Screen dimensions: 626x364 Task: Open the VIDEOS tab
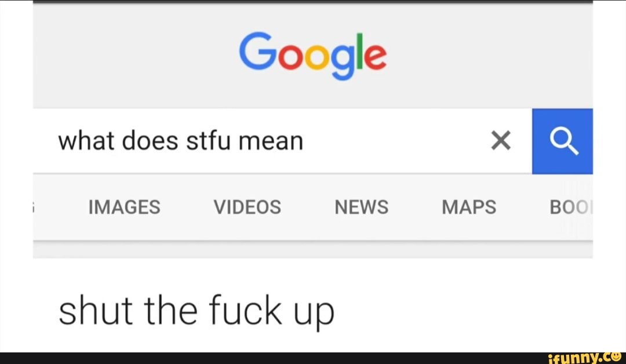tap(247, 207)
